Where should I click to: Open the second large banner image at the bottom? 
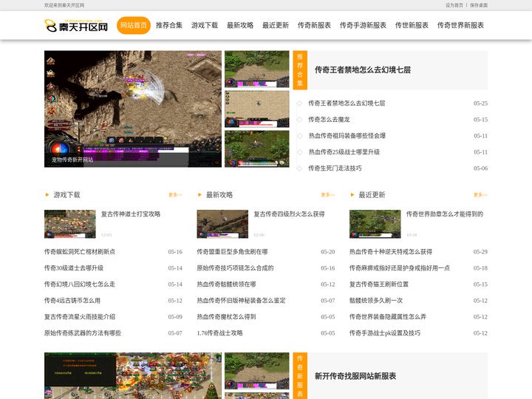coord(133,375)
